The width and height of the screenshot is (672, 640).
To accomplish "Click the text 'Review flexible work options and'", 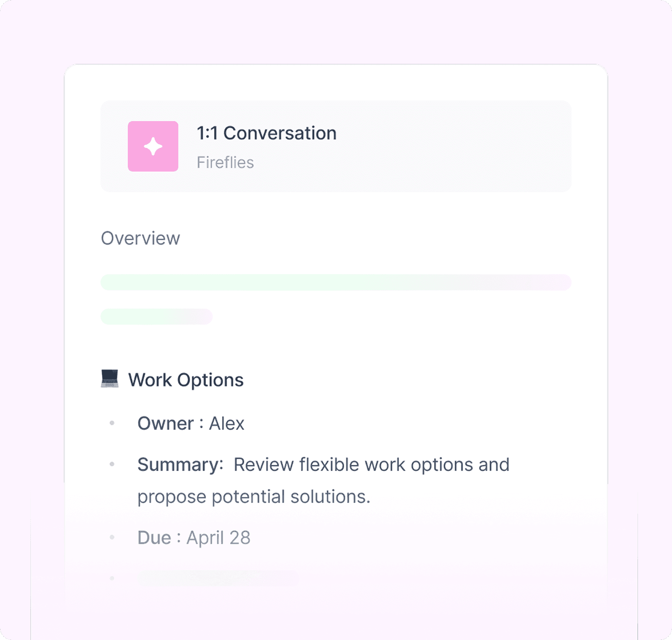I will [372, 465].
